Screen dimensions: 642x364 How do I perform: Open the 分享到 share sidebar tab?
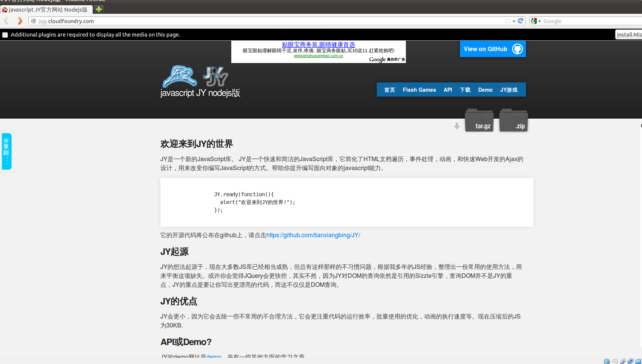[6, 151]
